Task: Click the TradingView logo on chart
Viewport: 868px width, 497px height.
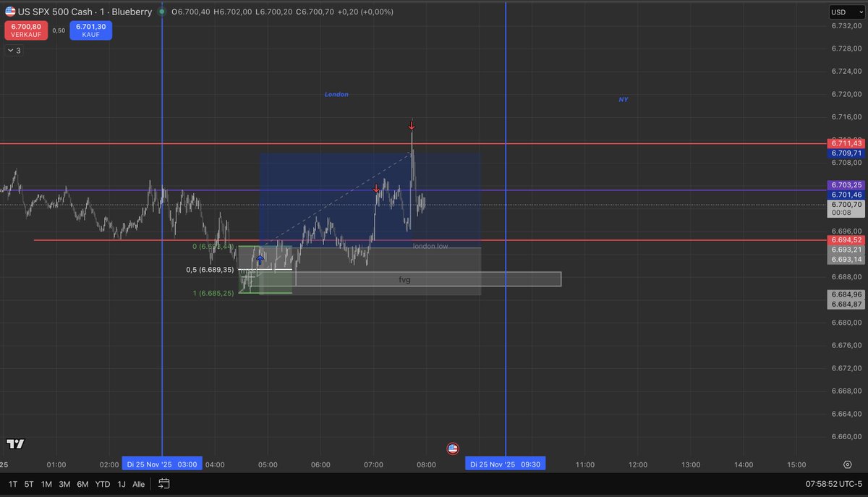Action: point(14,443)
